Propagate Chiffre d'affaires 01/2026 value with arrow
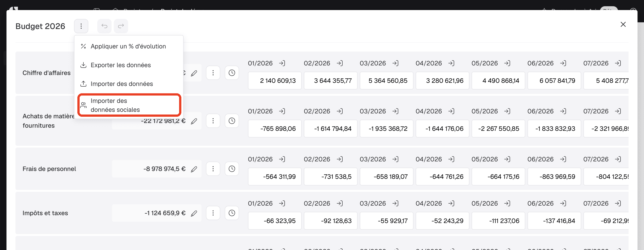The image size is (644, 250). click(x=282, y=63)
